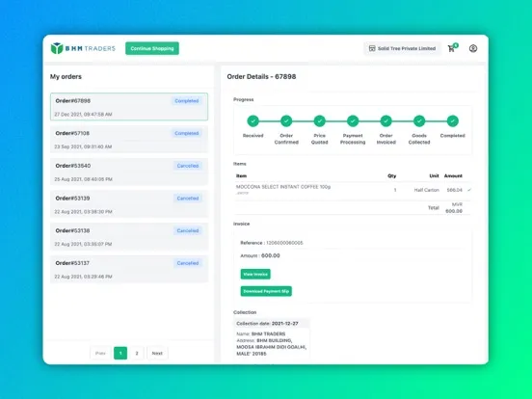The width and height of the screenshot is (532, 399).
Task: Open the user account profile icon
Action: 473,48
